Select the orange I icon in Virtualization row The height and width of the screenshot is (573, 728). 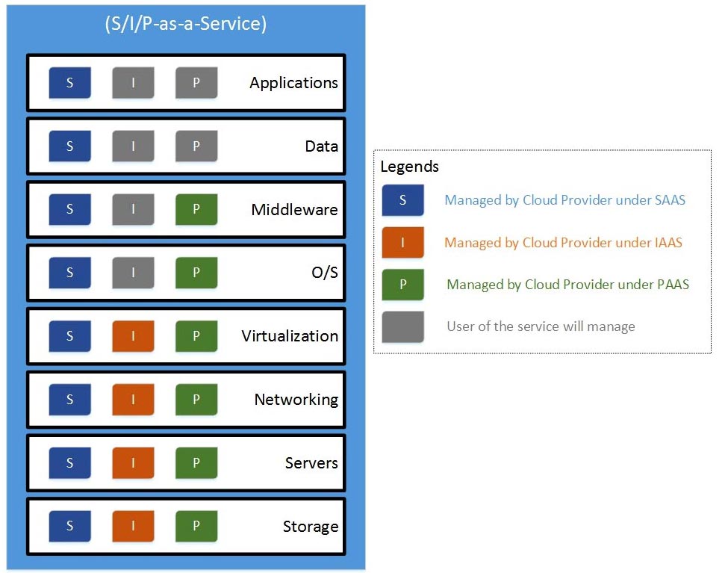(134, 336)
